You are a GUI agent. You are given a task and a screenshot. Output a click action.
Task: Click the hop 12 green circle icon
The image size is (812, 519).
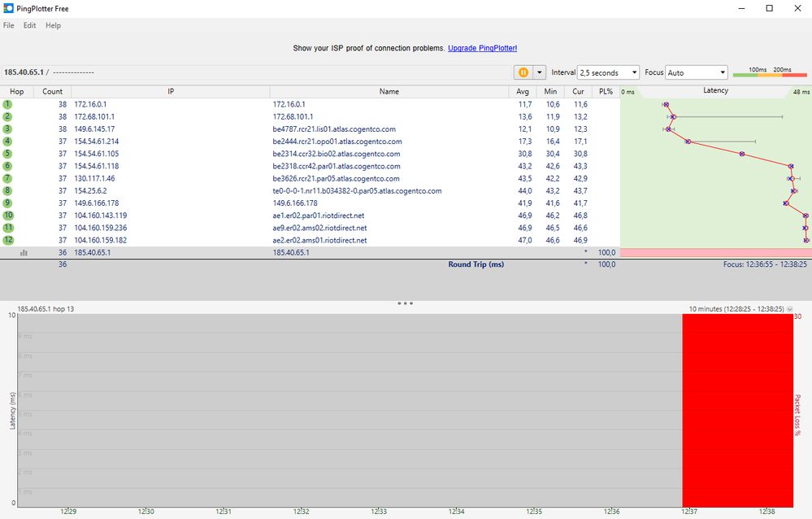tap(8, 240)
